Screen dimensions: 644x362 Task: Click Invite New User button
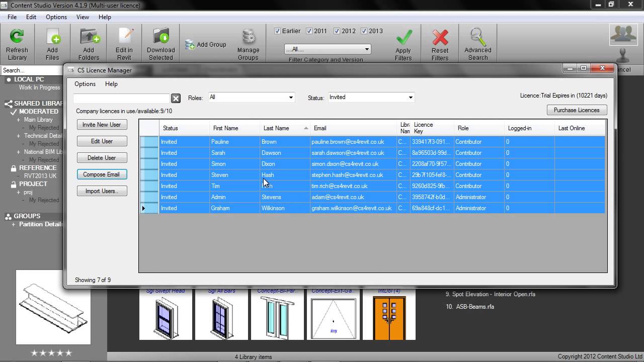[x=102, y=125]
